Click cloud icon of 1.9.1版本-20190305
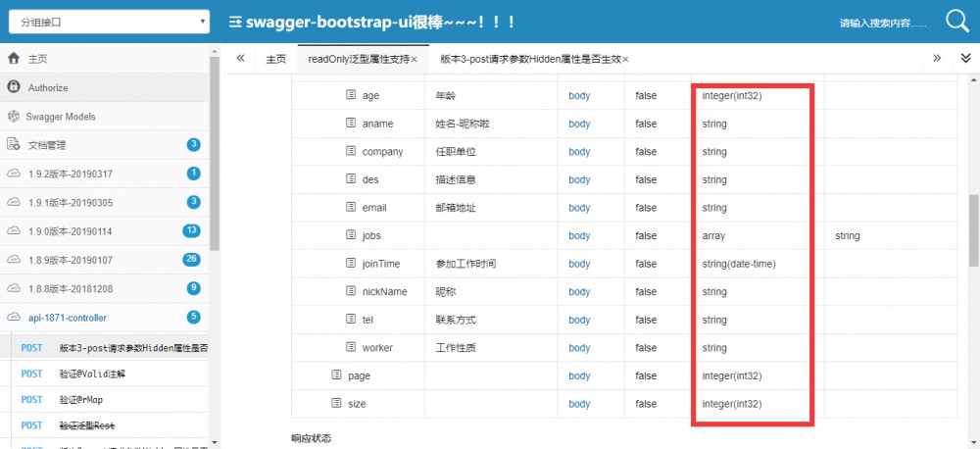Screen dimensions: 980x449 (x=14, y=202)
